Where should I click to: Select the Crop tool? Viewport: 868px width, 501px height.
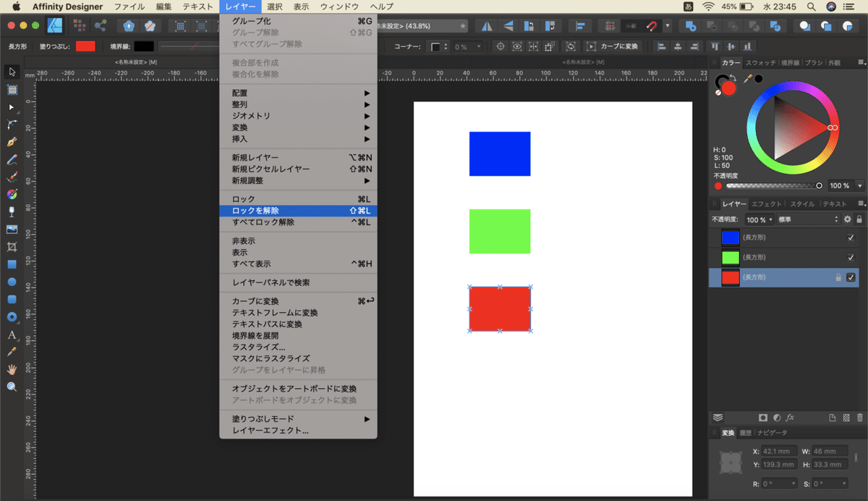12,247
